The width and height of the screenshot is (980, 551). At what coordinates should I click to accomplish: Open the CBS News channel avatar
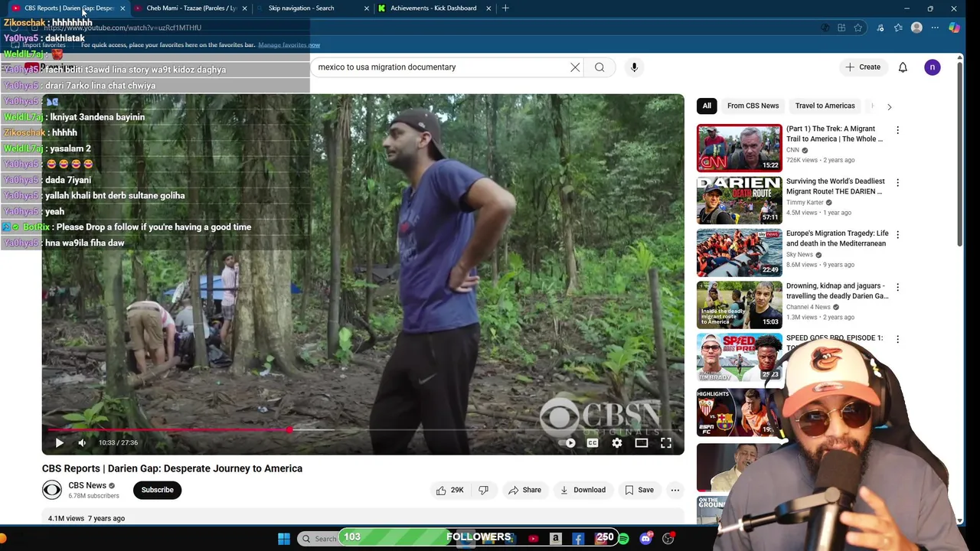pyautogui.click(x=52, y=490)
